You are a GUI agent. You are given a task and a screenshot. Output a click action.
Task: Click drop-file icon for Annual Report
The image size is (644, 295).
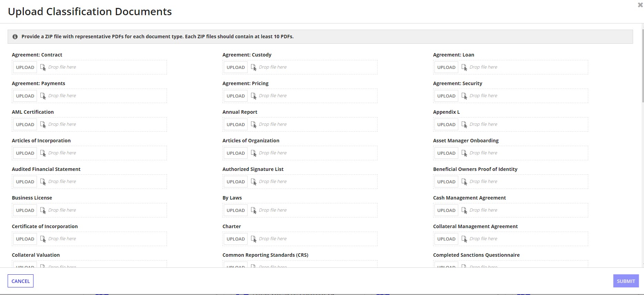pyautogui.click(x=254, y=124)
